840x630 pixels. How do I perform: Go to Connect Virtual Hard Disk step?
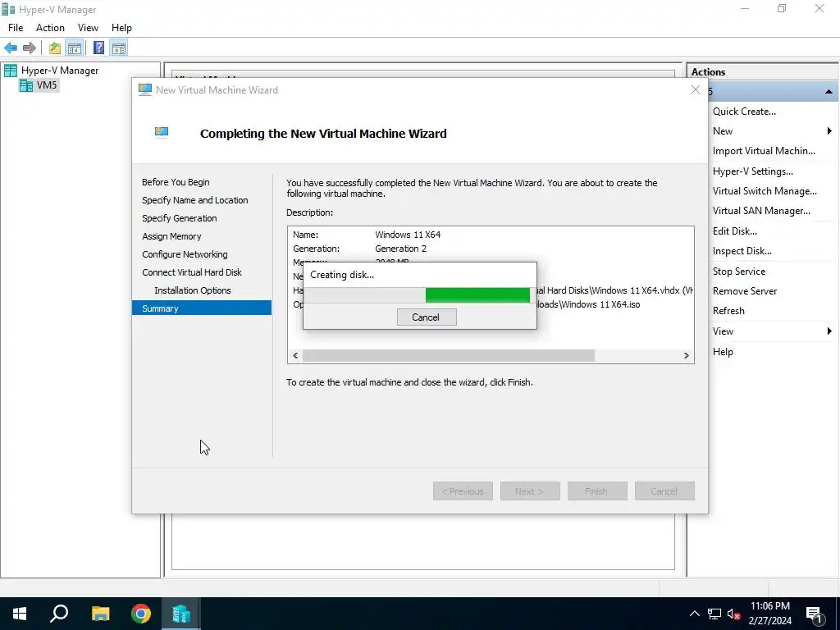[x=192, y=272]
